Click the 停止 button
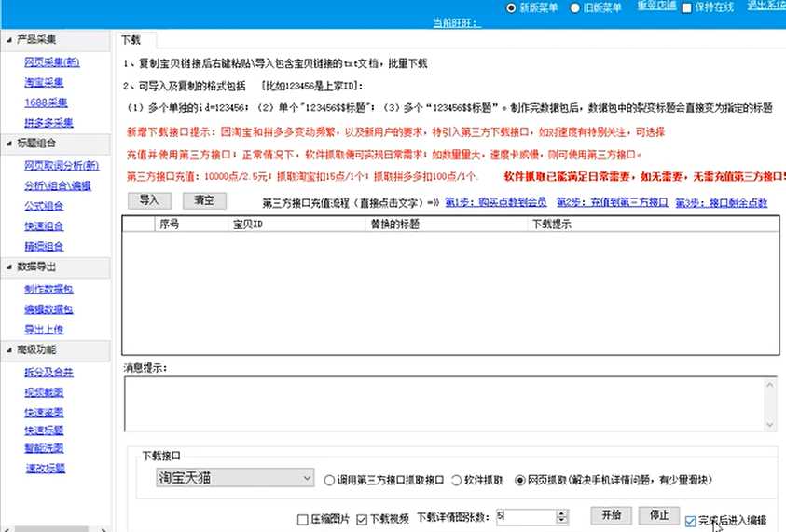This screenshot has width=786, height=532. point(658,515)
